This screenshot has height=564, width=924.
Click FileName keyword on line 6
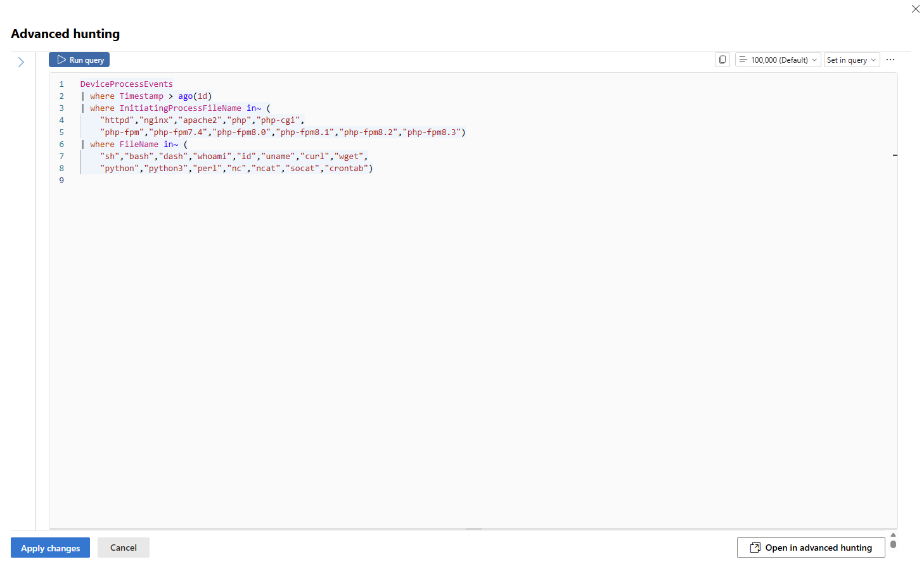coord(139,144)
